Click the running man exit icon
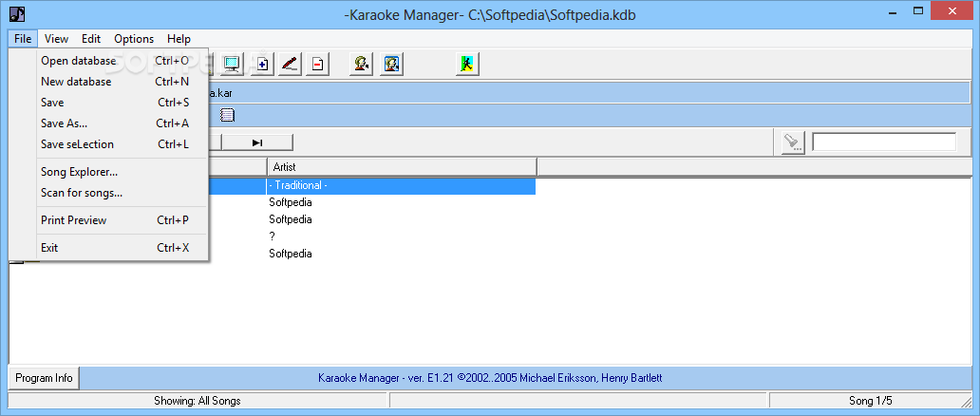980x416 pixels. tap(467, 64)
